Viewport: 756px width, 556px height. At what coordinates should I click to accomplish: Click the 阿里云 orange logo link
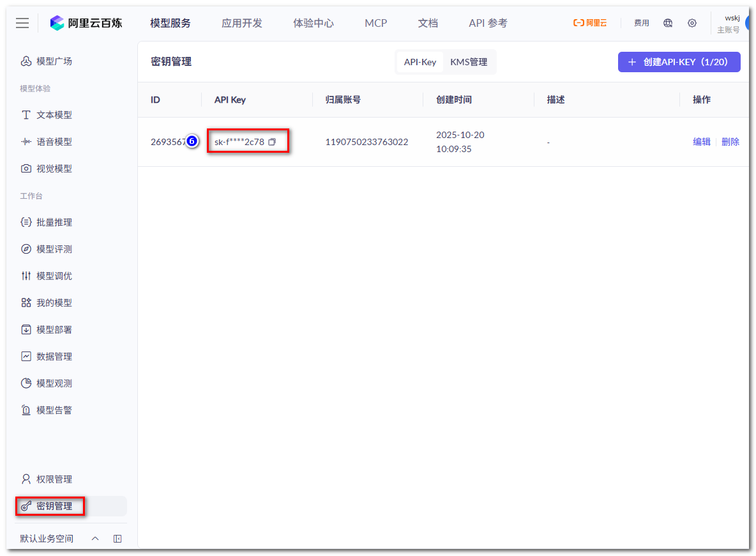click(x=590, y=23)
